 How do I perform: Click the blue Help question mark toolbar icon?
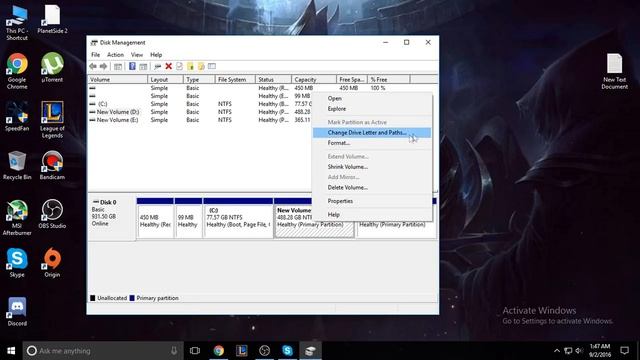tap(132, 66)
